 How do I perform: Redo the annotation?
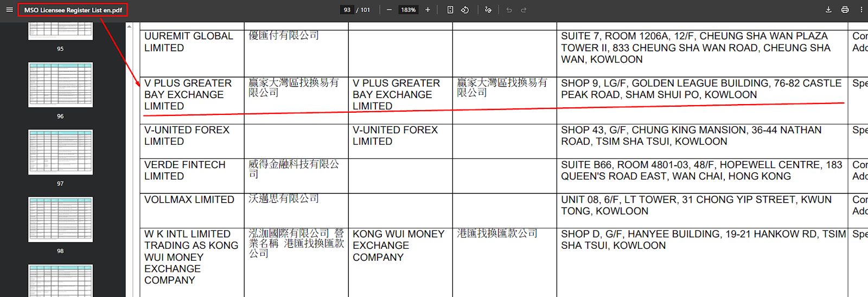tap(524, 10)
